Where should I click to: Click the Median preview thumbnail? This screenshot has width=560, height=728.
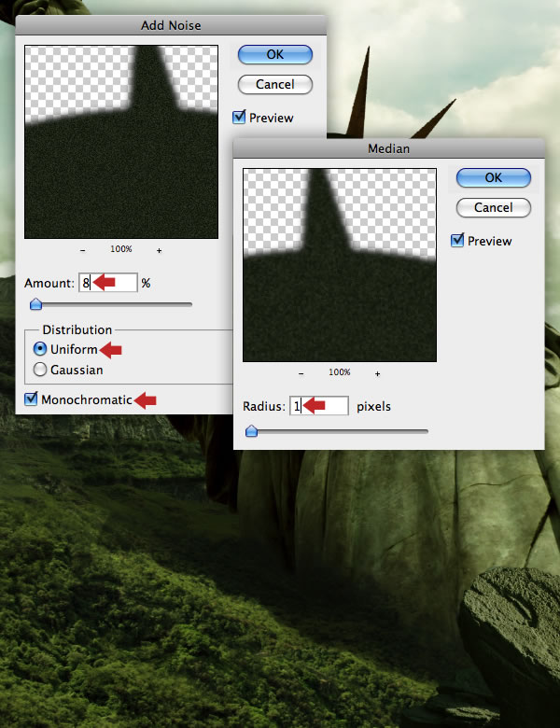pos(340,265)
